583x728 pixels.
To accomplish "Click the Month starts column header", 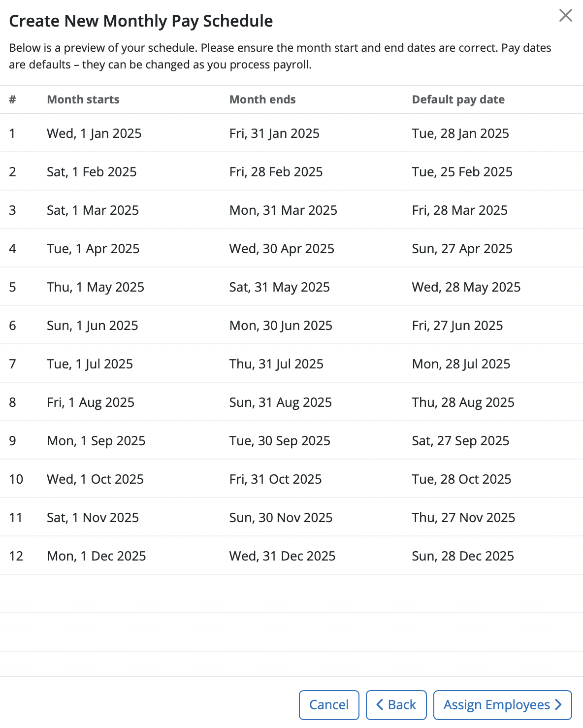I will 83,99.
